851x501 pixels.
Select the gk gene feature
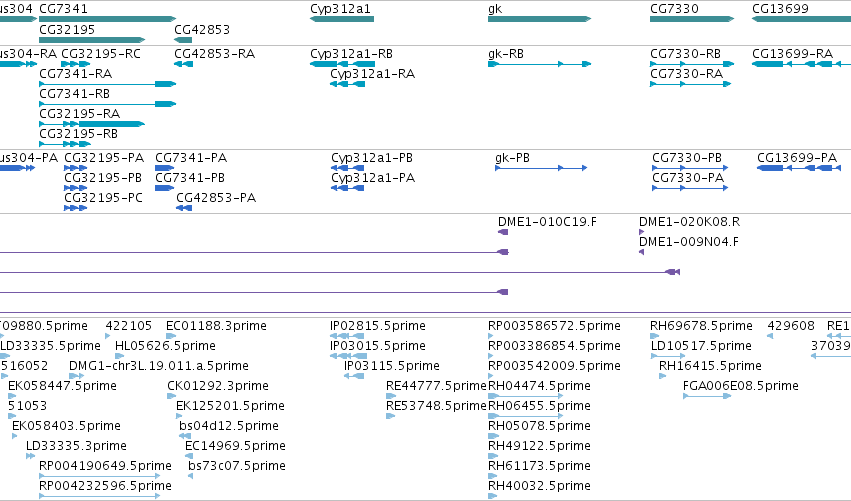(x=539, y=19)
